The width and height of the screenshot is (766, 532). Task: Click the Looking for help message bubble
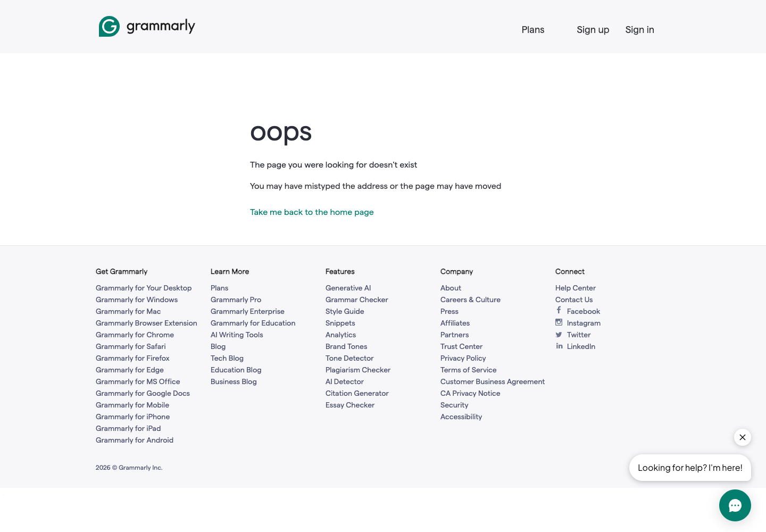click(690, 468)
